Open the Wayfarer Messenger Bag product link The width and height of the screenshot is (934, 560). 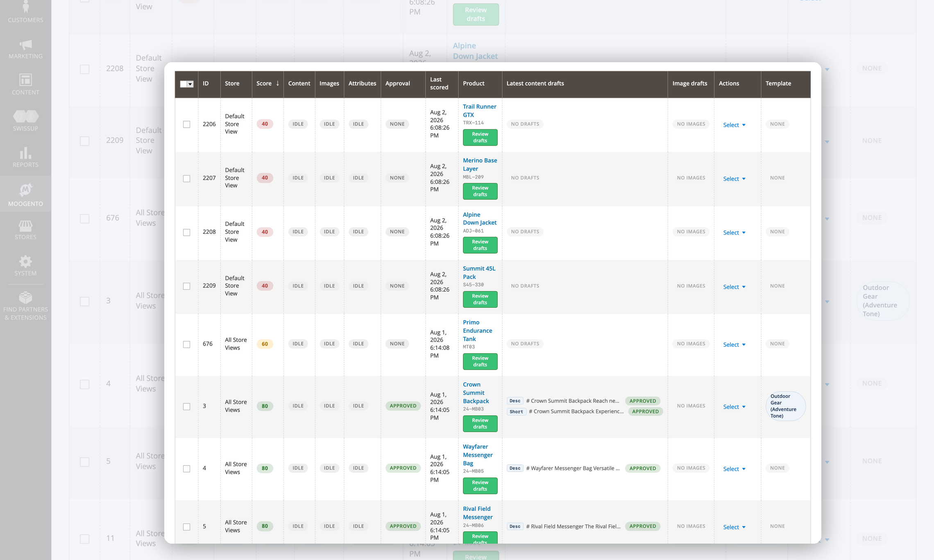click(478, 455)
